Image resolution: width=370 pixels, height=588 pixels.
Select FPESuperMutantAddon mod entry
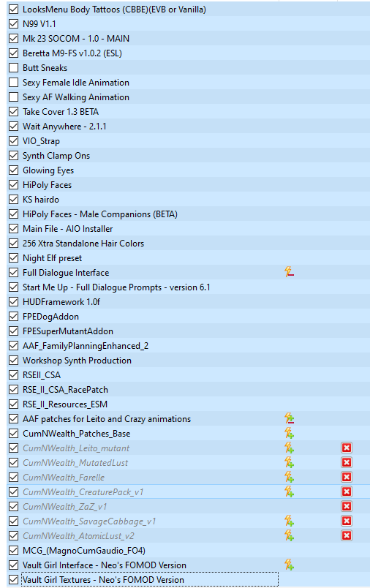[68, 331]
